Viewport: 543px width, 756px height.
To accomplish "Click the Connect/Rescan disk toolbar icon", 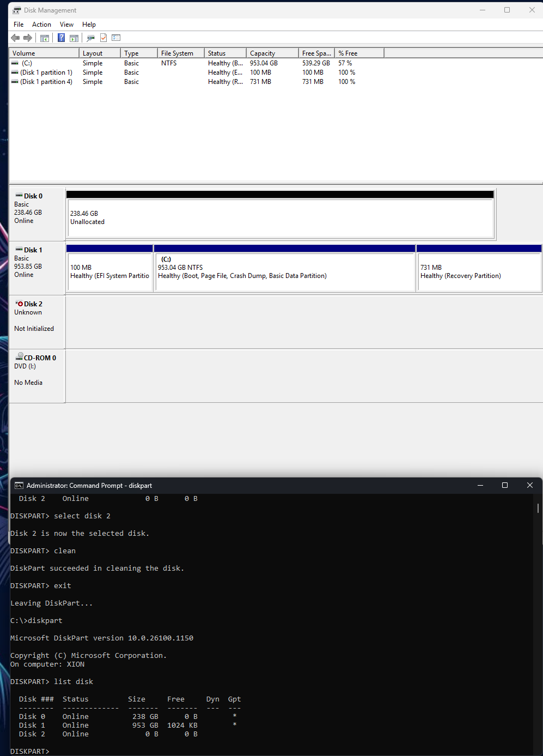I will pyautogui.click(x=90, y=38).
